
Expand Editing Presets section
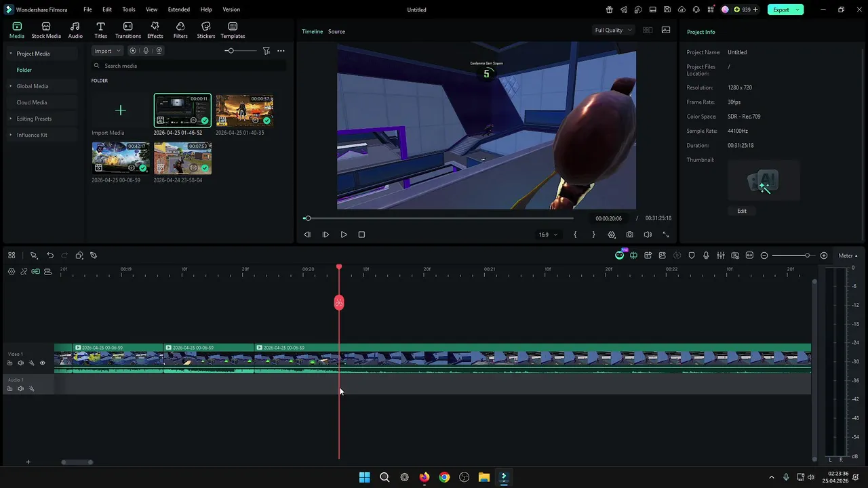point(10,119)
